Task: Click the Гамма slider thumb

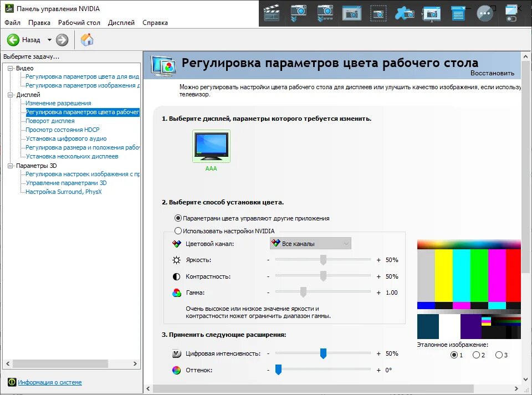Action: pos(303,293)
